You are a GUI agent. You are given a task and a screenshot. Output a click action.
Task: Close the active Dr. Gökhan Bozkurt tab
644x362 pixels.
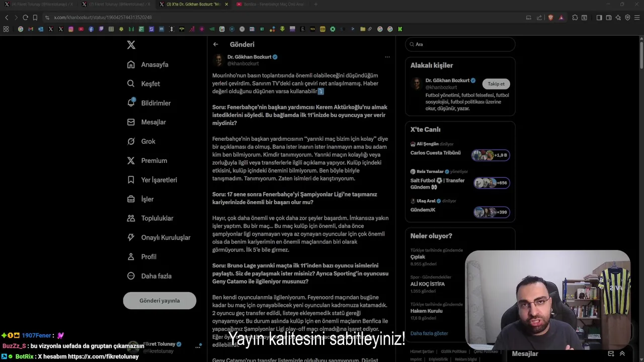pos(226,4)
